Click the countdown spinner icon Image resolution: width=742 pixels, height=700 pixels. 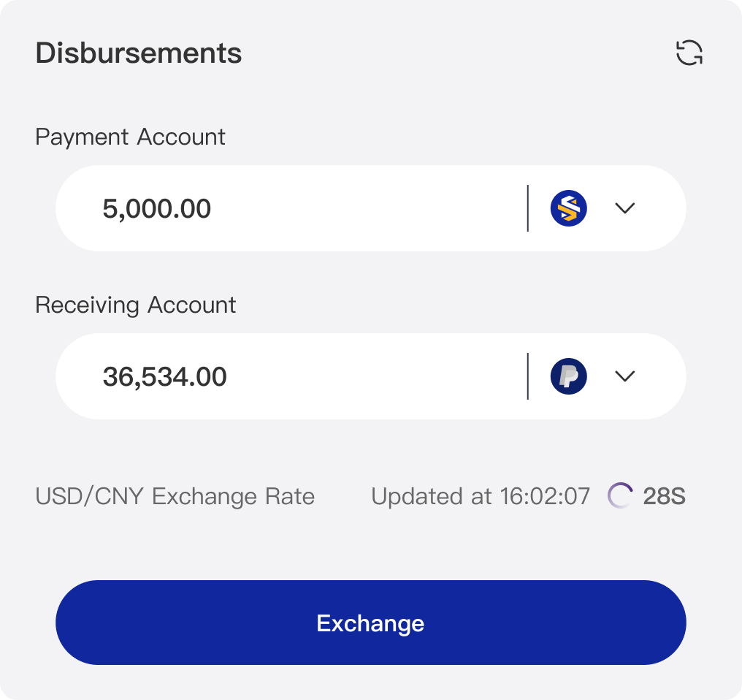pyautogui.click(x=620, y=496)
